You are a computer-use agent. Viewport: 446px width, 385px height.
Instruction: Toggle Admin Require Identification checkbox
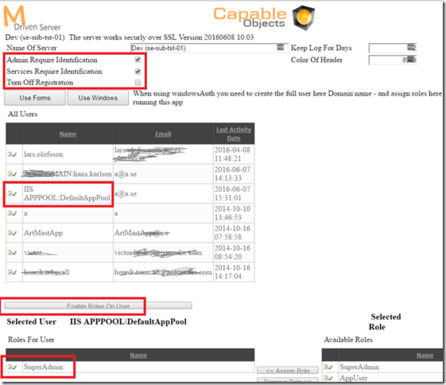(138, 60)
